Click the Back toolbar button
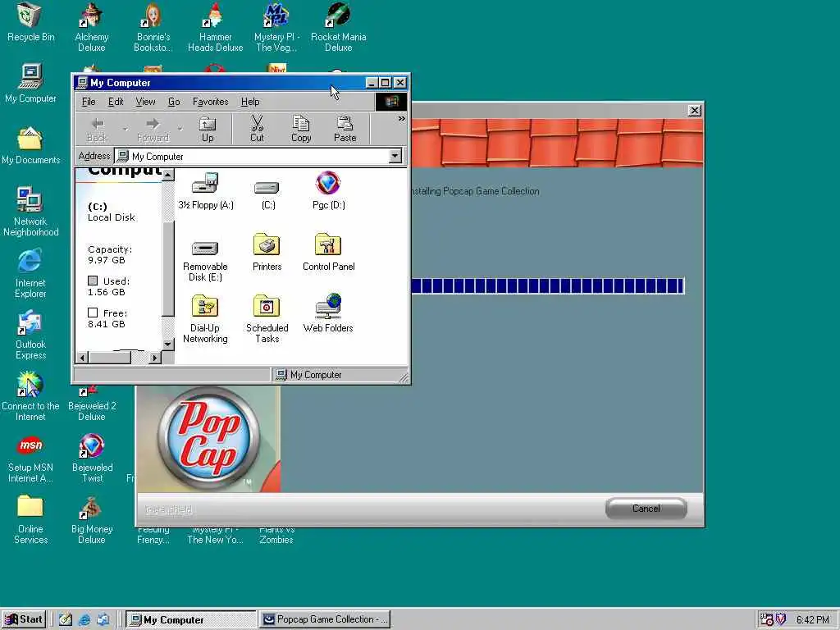 coord(97,129)
